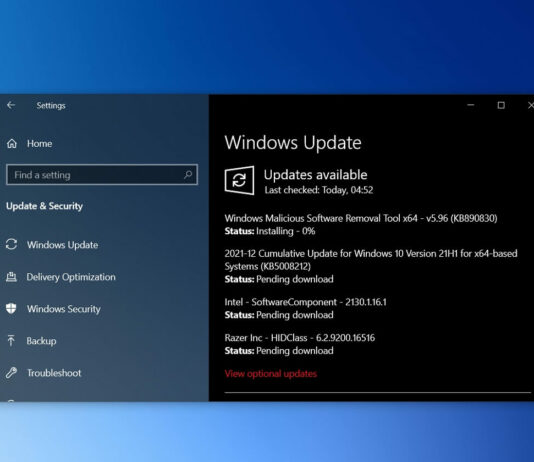Click the large Updates available refresh icon
534x462 pixels.
[x=239, y=180]
